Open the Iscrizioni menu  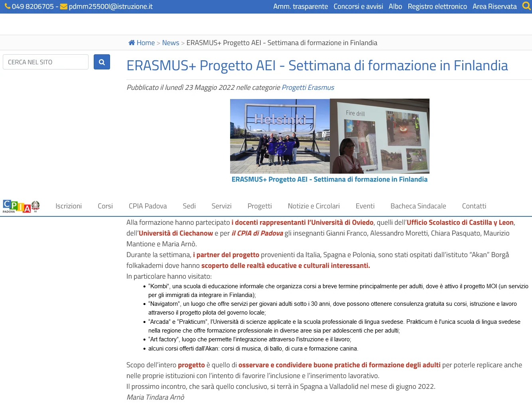[69, 206]
